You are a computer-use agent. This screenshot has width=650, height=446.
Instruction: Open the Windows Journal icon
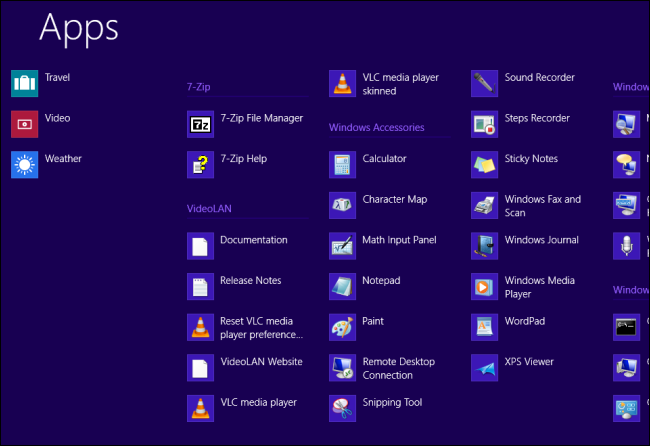485,246
